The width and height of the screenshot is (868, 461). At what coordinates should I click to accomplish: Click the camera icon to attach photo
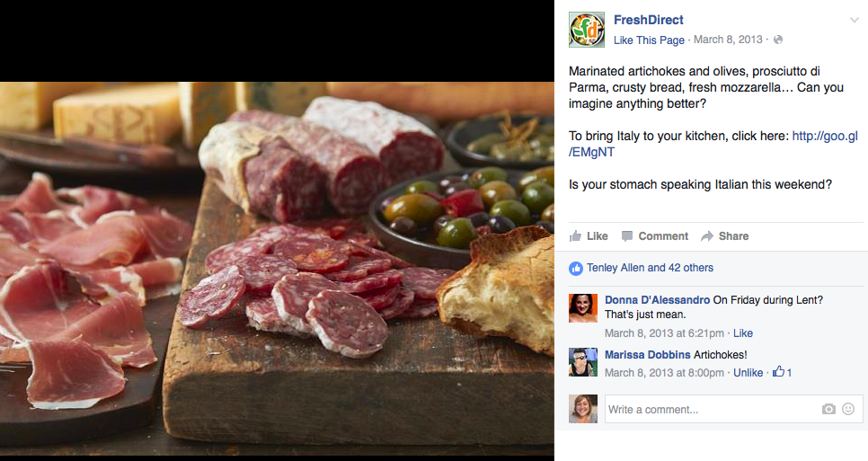click(x=828, y=410)
